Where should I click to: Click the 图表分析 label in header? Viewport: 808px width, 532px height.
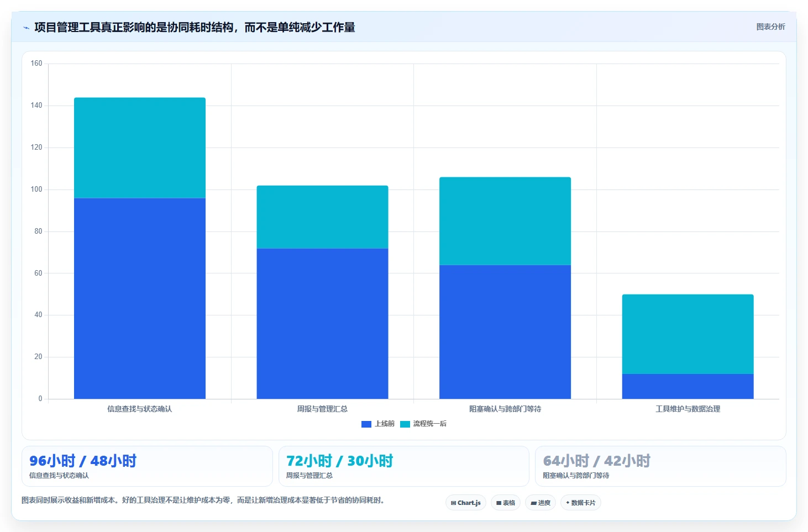(x=770, y=27)
